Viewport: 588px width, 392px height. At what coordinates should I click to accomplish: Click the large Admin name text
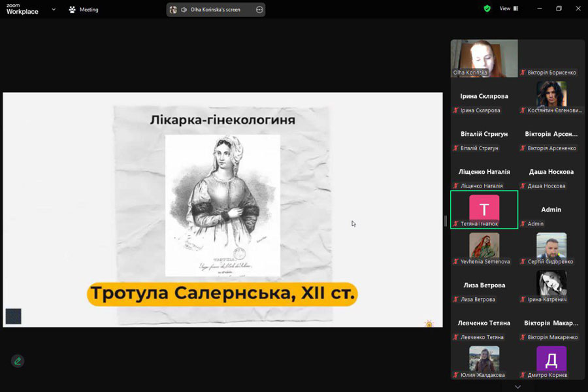click(x=551, y=210)
